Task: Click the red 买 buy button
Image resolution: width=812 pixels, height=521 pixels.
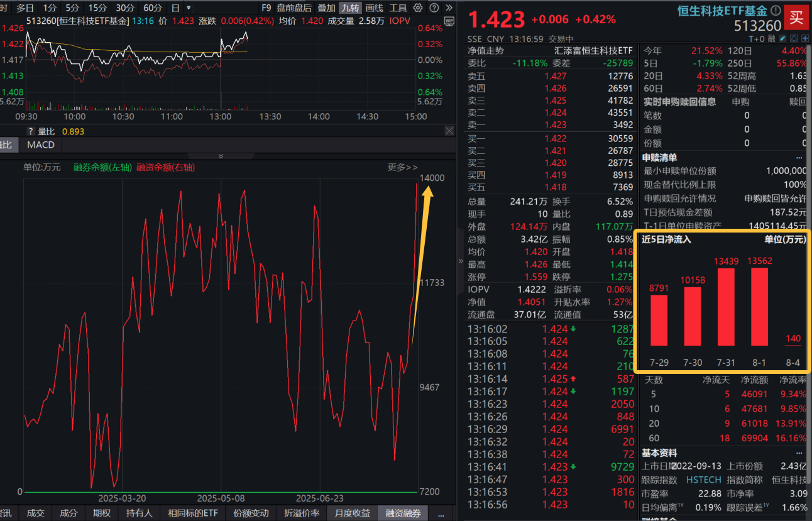Action: [796, 18]
